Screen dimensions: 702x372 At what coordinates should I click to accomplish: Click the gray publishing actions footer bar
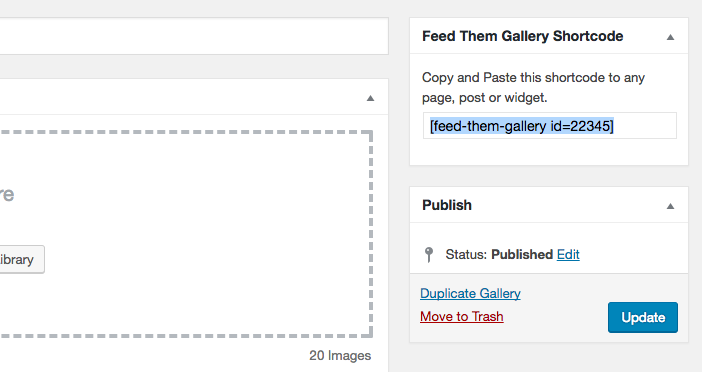coord(549,308)
